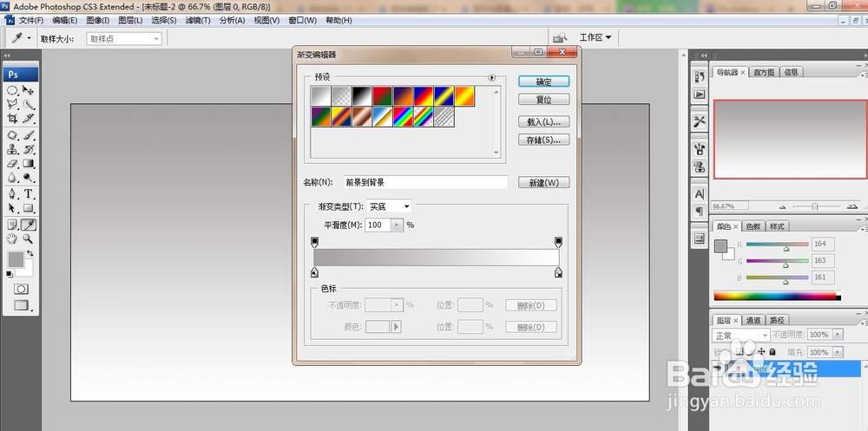Click the 新建(W) button
The image size is (868, 431).
(543, 183)
